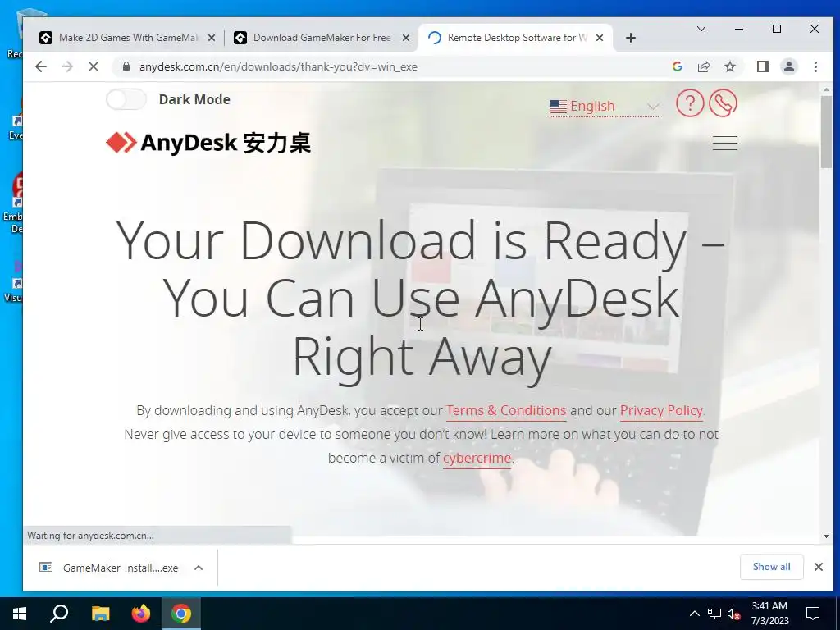Click the muted volume tray icon

coord(734,614)
